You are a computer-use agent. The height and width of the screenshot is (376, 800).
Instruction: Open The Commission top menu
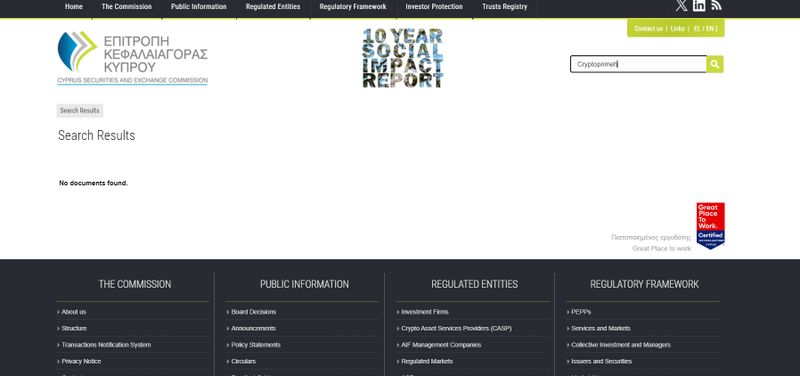pyautogui.click(x=127, y=7)
